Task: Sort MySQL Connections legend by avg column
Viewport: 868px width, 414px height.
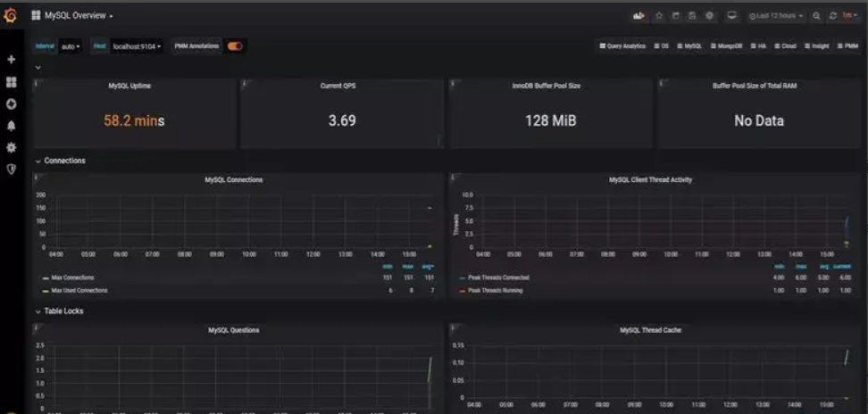Action: pos(428,267)
